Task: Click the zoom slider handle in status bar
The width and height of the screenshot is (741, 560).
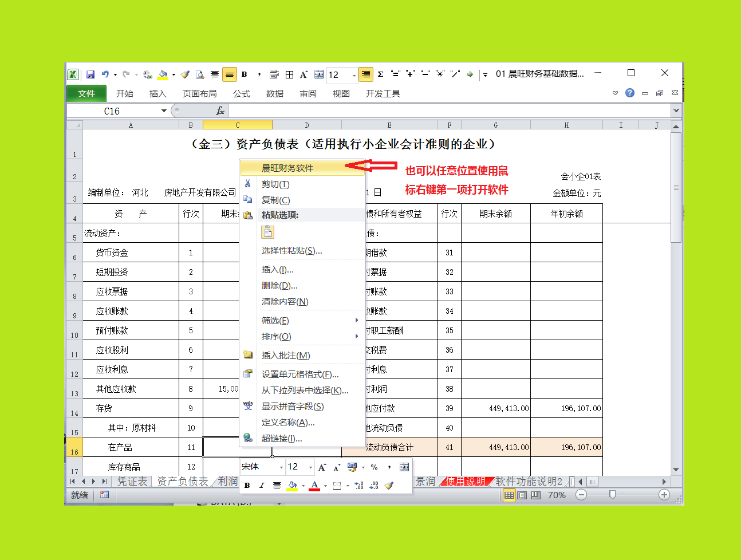Action: click(612, 495)
